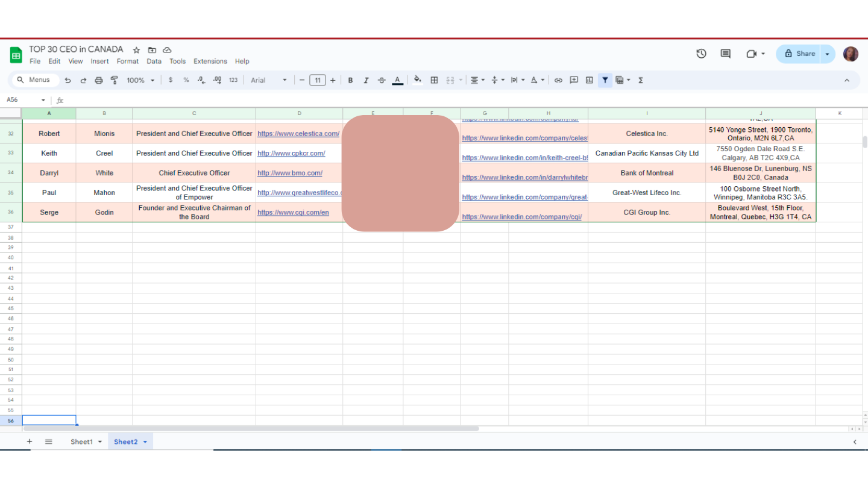The image size is (868, 488).
Task: Increase the font size
Action: [x=333, y=80]
